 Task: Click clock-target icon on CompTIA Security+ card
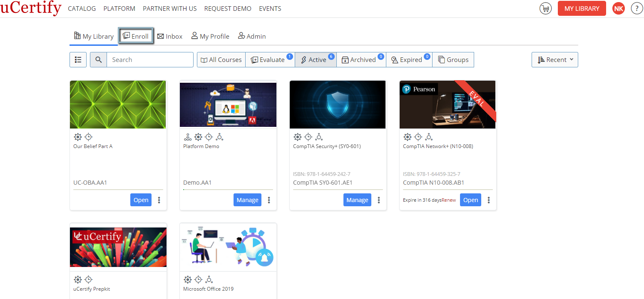[308, 137]
